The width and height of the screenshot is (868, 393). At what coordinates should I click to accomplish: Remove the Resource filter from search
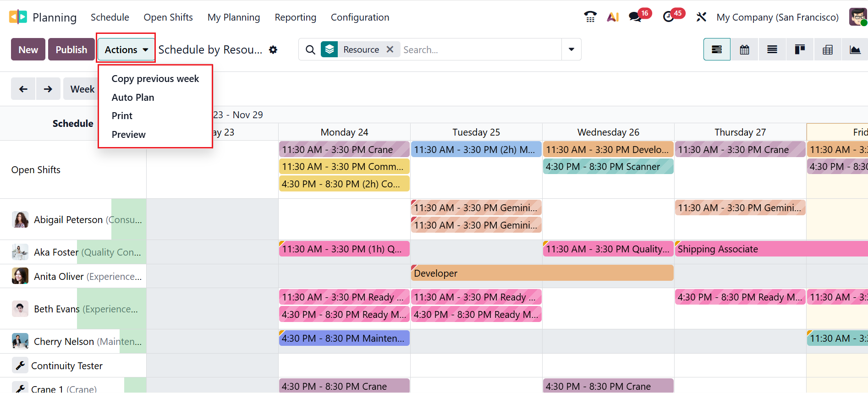coord(390,49)
